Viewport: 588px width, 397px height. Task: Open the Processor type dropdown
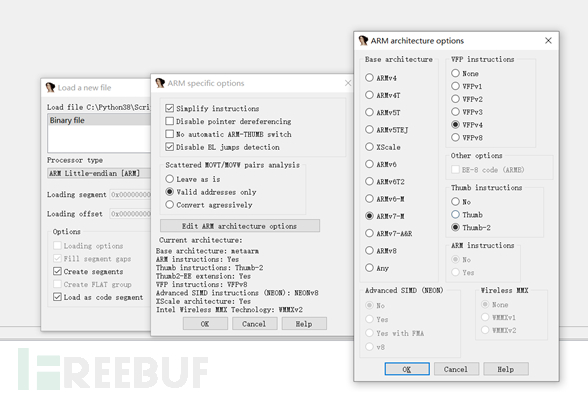coord(99,173)
